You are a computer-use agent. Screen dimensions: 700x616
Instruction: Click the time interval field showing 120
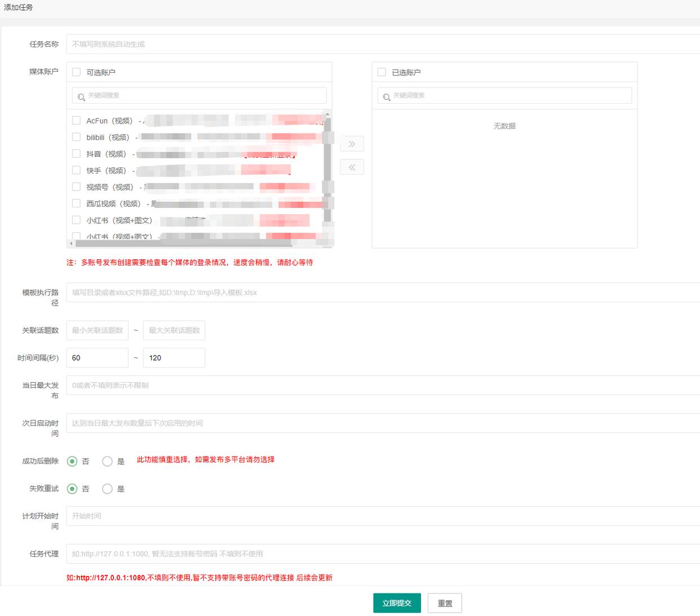(174, 358)
